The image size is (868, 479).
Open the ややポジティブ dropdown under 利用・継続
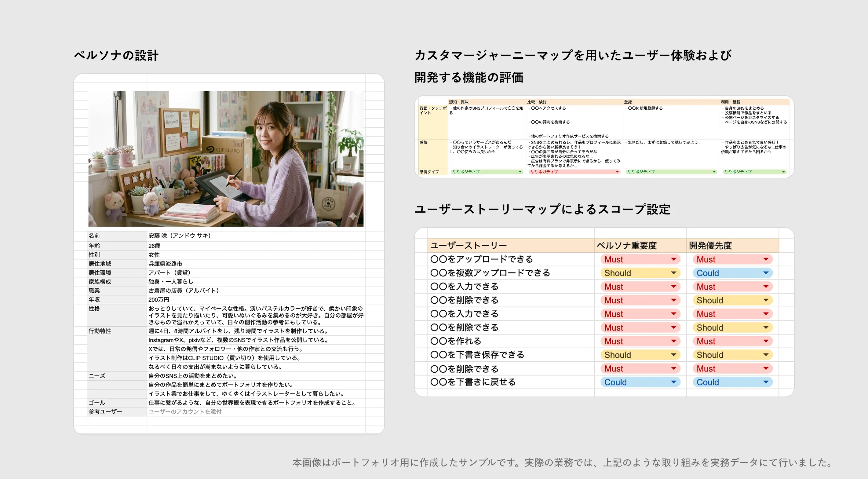(754, 172)
